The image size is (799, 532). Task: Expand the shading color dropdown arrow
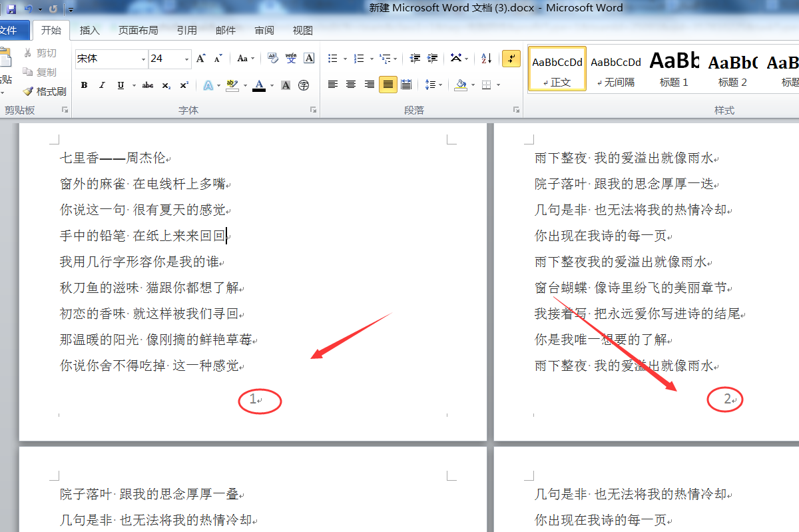tap(473, 85)
